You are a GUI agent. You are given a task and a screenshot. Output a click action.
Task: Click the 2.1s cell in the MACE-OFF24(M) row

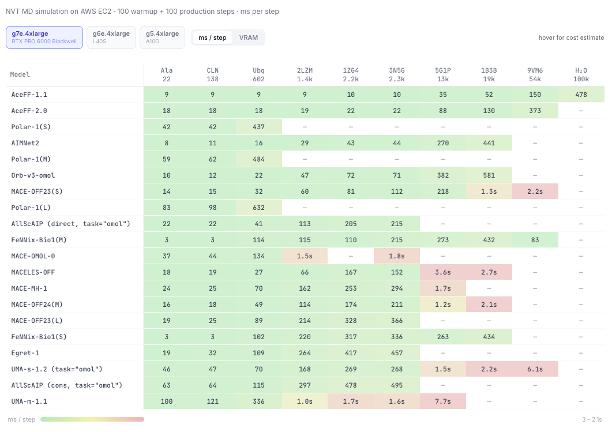tap(489, 304)
